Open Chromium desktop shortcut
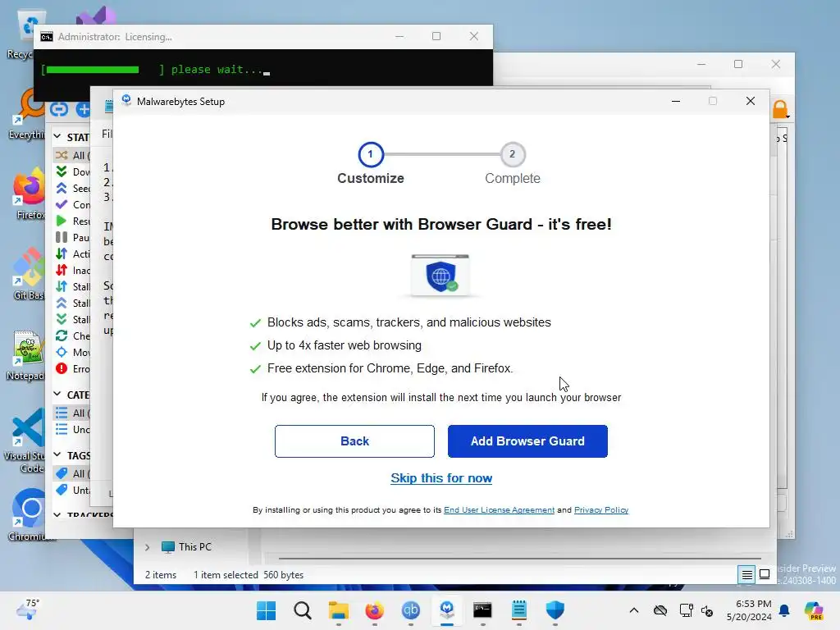Screen dimensions: 840x630 pos(30,515)
